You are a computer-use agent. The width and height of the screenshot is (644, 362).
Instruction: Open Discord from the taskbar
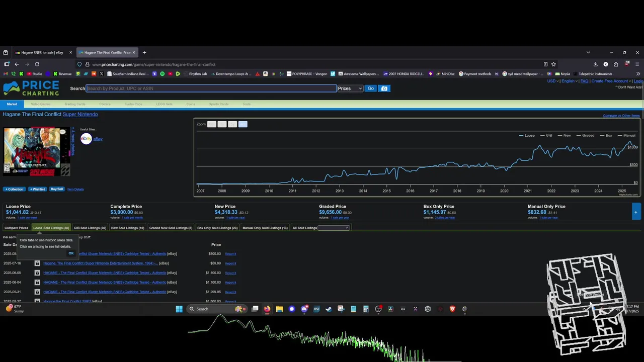(304, 309)
